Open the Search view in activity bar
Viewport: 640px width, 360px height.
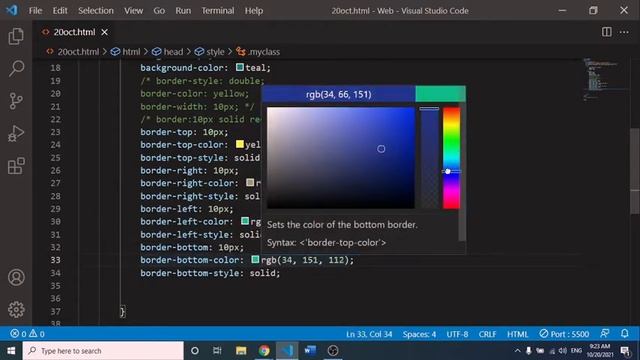[x=16, y=68]
